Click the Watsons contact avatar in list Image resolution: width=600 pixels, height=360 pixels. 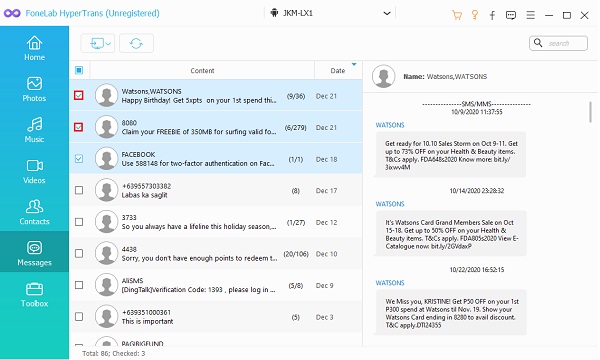coord(106,95)
